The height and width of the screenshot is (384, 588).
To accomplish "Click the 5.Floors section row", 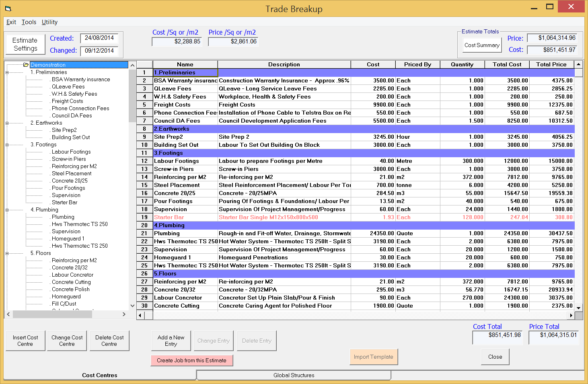I will point(364,273).
